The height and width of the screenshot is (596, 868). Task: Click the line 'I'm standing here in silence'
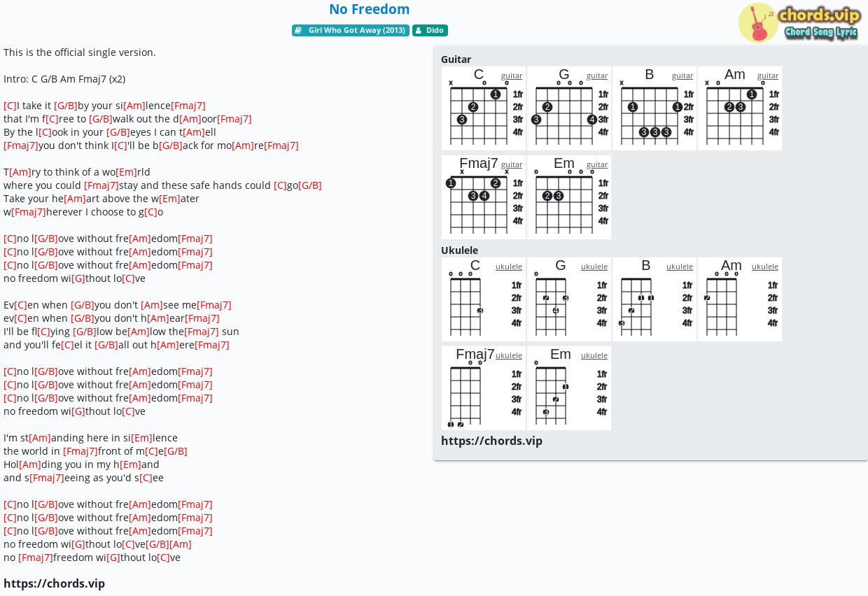[90, 438]
